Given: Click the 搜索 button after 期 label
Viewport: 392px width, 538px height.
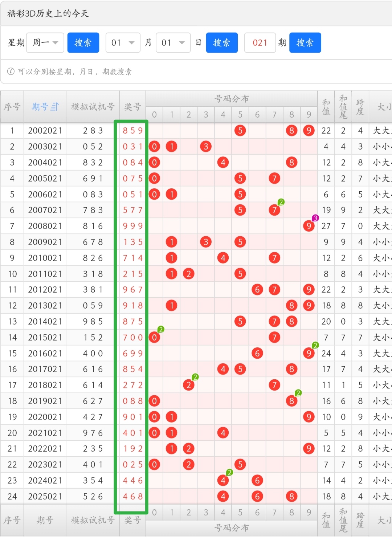Looking at the screenshot, I should (x=305, y=43).
